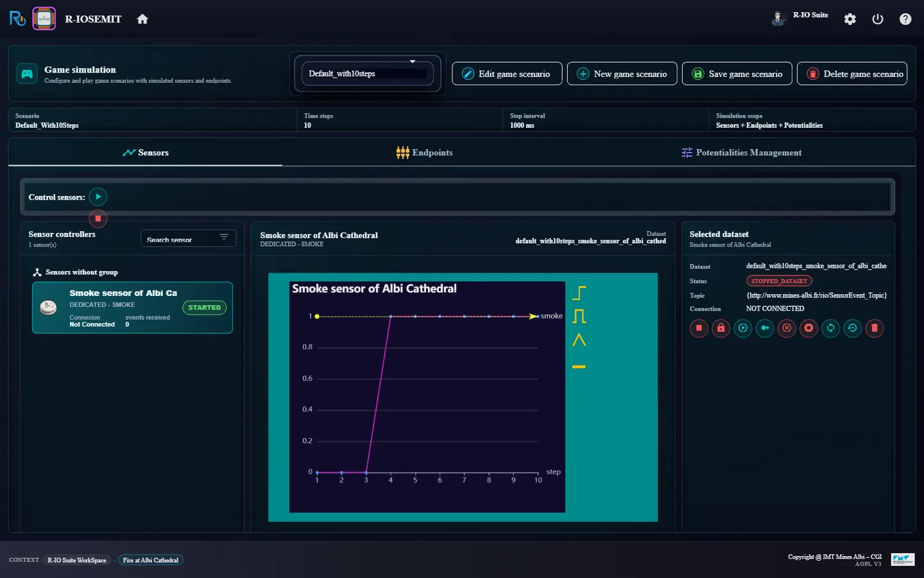Viewport: 924px width, 578px height.
Task: Play the selected dataset
Action: (742, 328)
